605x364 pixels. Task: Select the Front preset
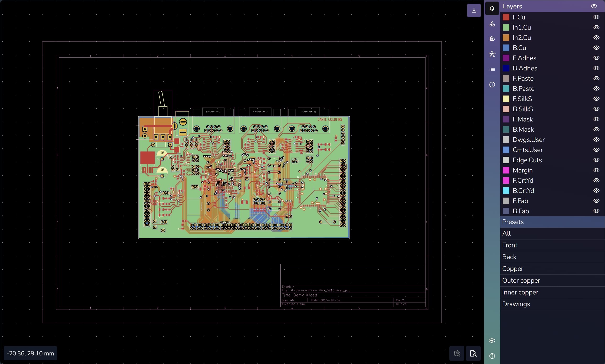[510, 245]
